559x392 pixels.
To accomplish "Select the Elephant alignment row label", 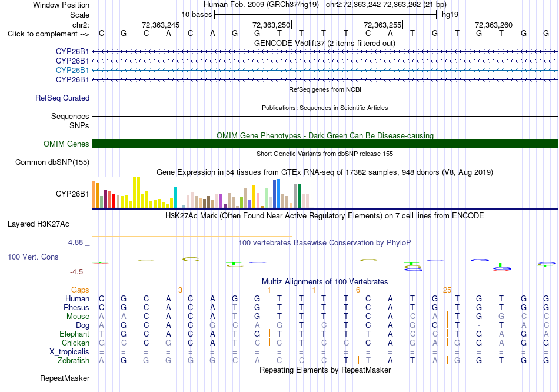I will pyautogui.click(x=75, y=334).
